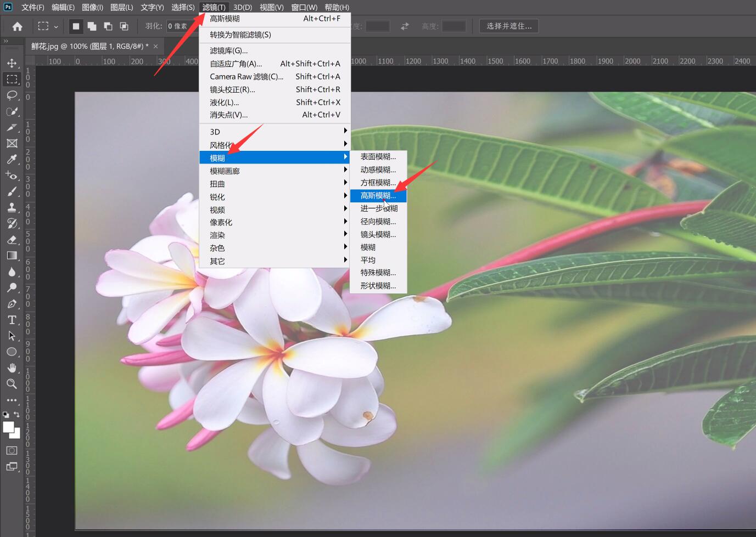Select the Pen tool
The width and height of the screenshot is (756, 537).
point(12,304)
